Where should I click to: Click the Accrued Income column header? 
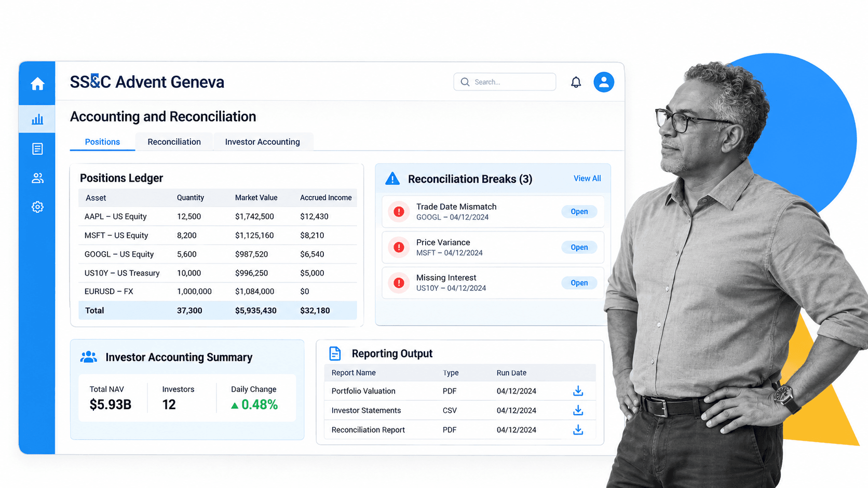pos(325,198)
